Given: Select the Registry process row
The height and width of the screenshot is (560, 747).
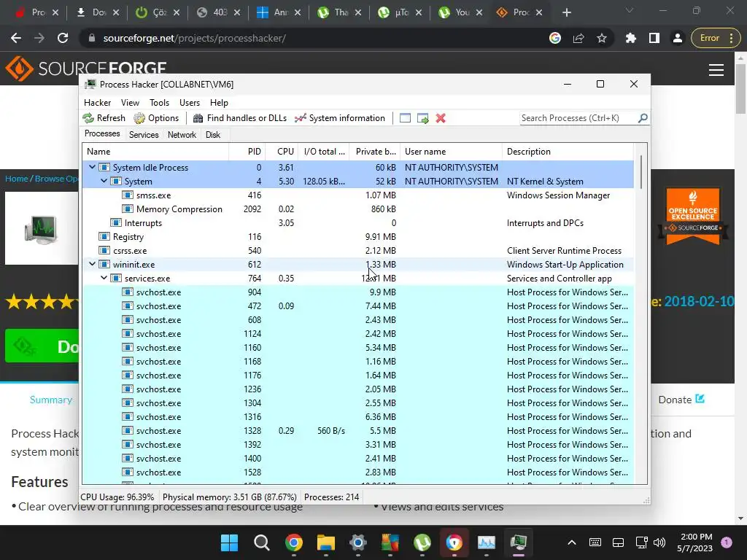Looking at the screenshot, I should tap(358, 237).
